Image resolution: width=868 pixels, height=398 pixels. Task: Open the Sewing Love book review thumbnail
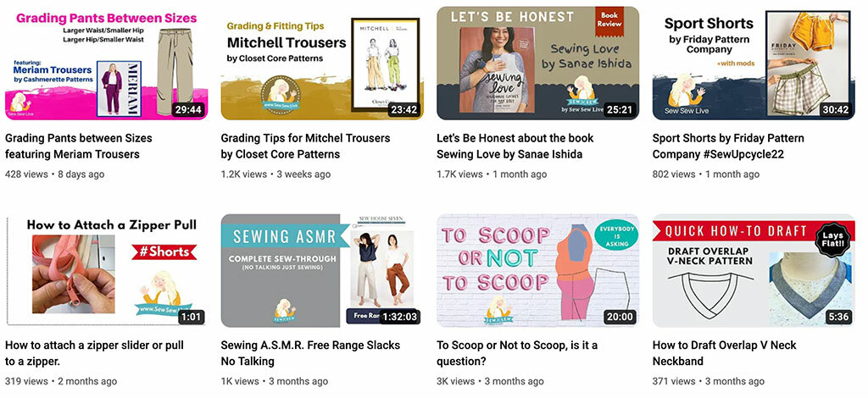(538, 63)
